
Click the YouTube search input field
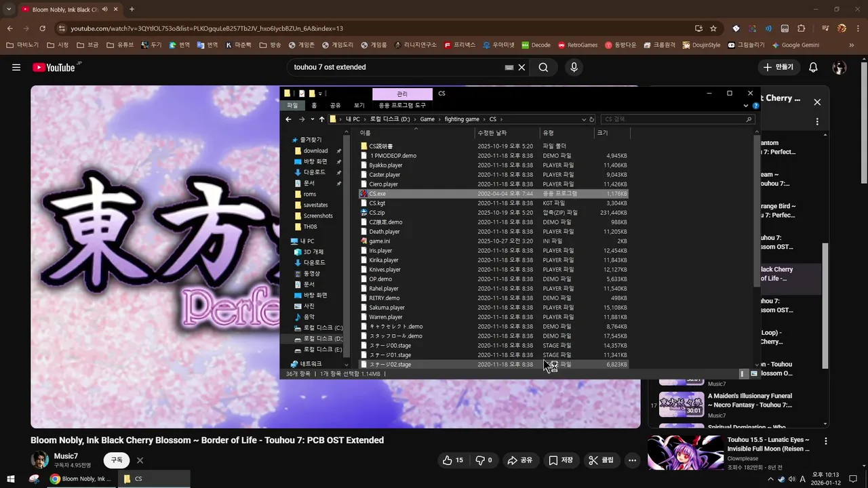(x=397, y=67)
